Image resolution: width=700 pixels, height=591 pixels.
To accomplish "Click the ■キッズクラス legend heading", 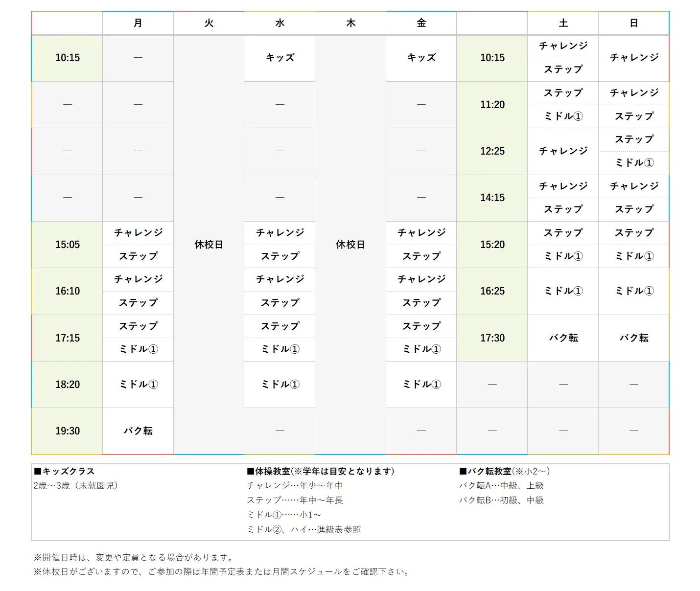I will coord(64,471).
